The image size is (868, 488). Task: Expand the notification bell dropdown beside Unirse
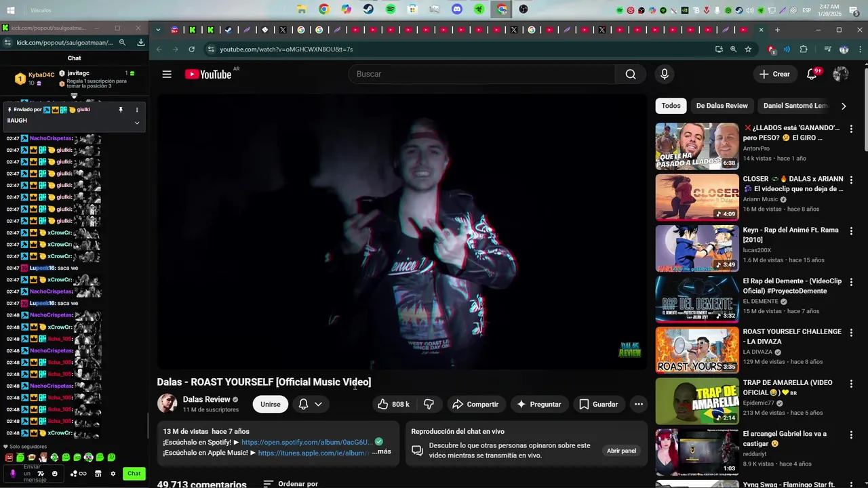(318, 404)
